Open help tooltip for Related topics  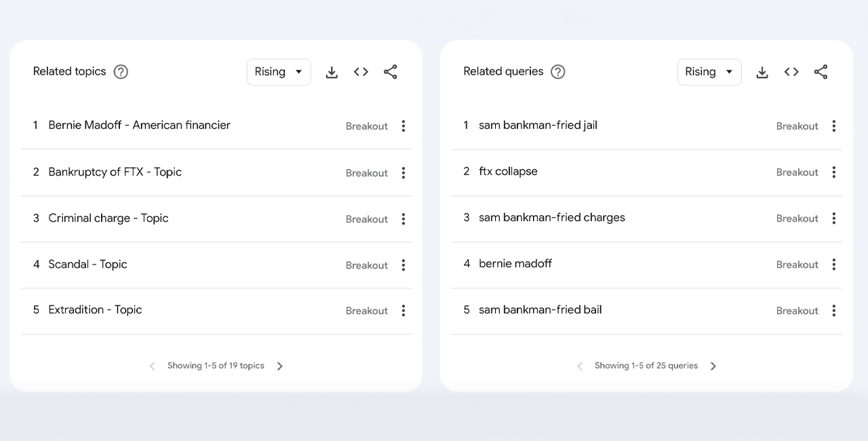pos(121,72)
